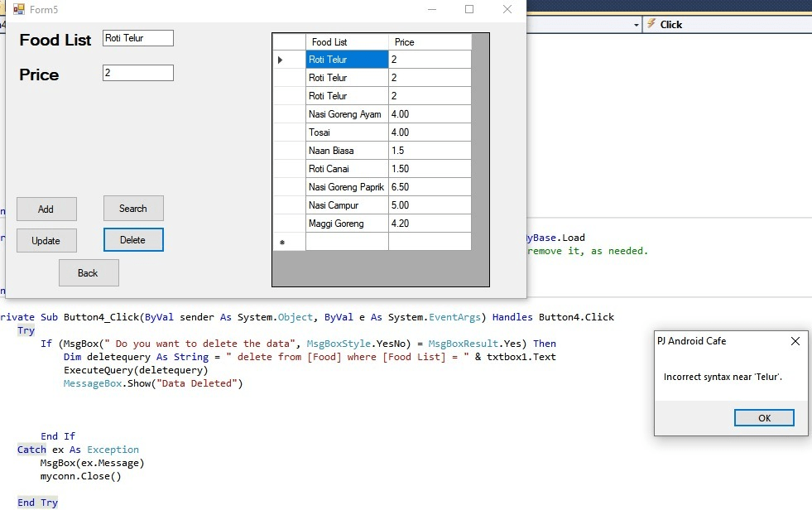This screenshot has width=812, height=510.
Task: Minimize the Form5 window
Action: coord(432,9)
